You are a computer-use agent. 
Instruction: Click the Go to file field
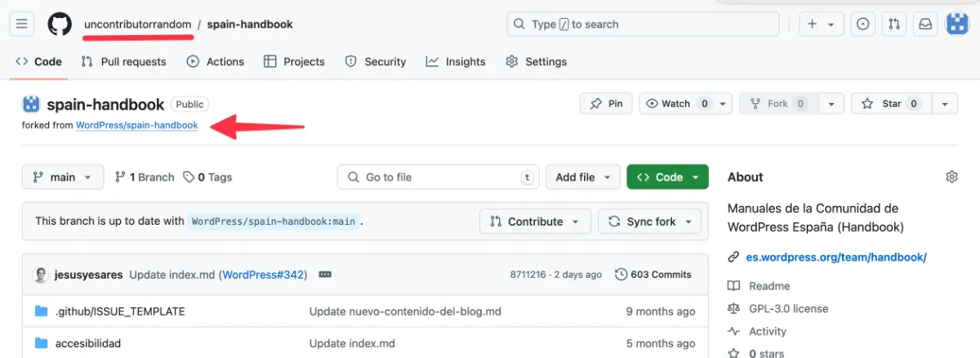click(438, 177)
